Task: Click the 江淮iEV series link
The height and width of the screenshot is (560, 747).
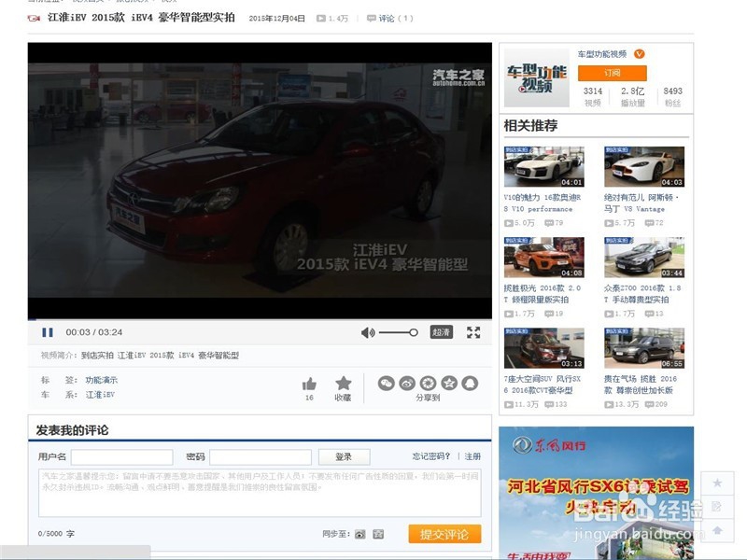Action: (x=100, y=395)
